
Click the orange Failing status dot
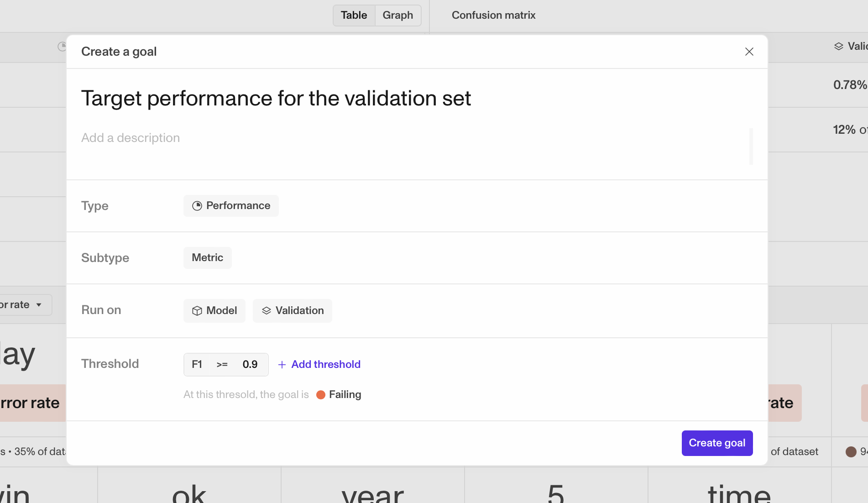(x=321, y=395)
